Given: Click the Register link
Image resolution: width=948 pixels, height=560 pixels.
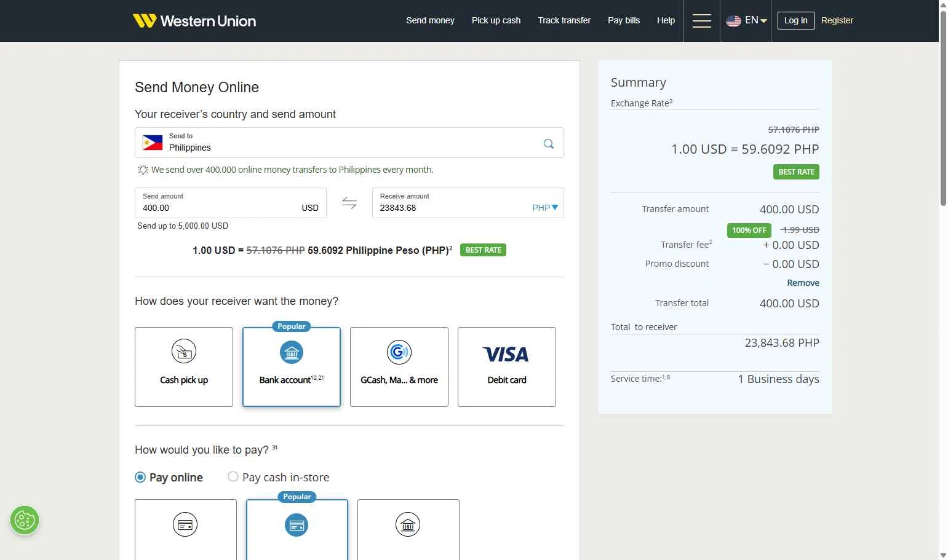Looking at the screenshot, I should (x=837, y=20).
